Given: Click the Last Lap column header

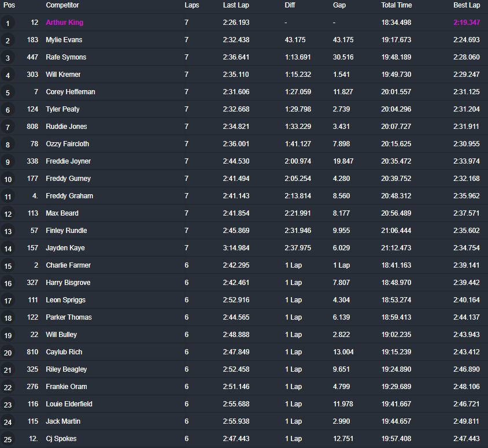Looking at the screenshot, I should click(x=236, y=5).
